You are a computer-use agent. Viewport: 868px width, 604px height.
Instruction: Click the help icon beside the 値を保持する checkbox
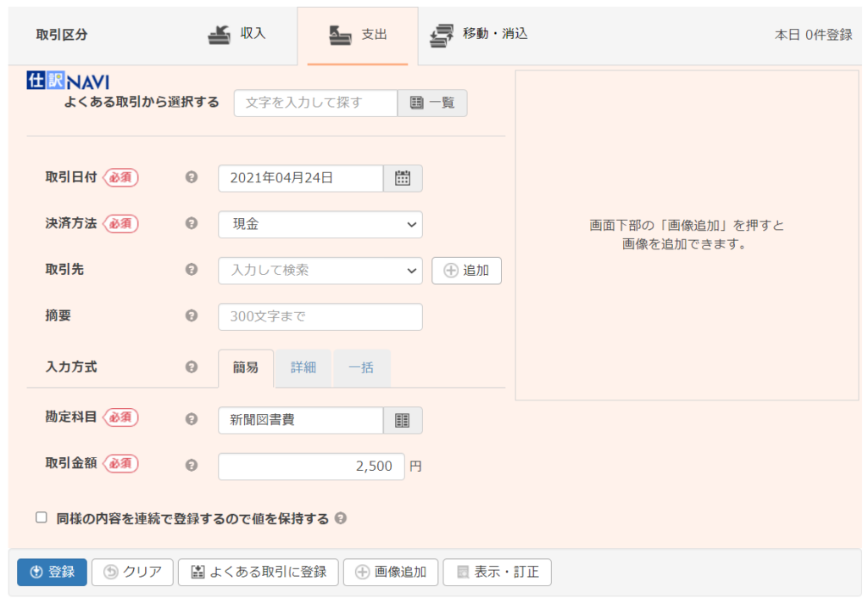click(341, 518)
